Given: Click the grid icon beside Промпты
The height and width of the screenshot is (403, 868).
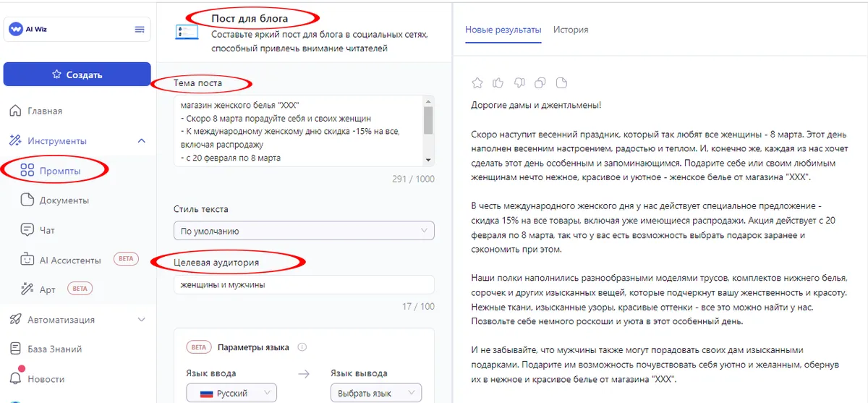Looking at the screenshot, I should 27,171.
